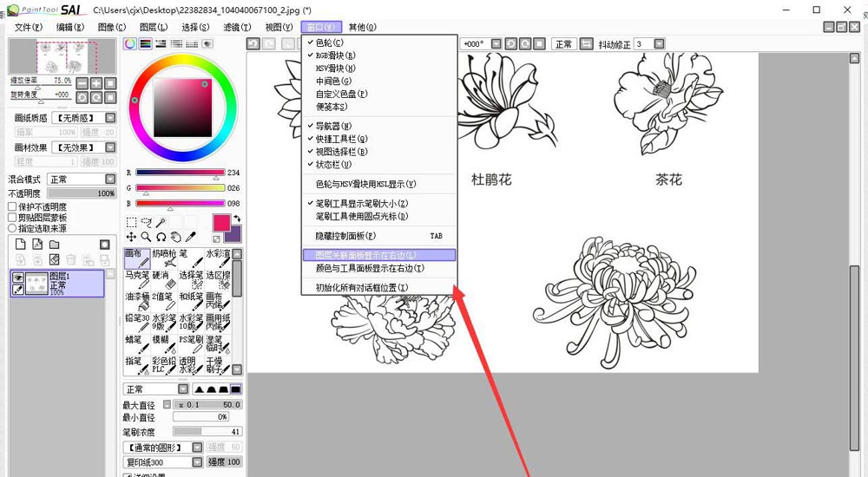Click the pink foreground color swatch
The image size is (868, 477).
[x=222, y=223]
